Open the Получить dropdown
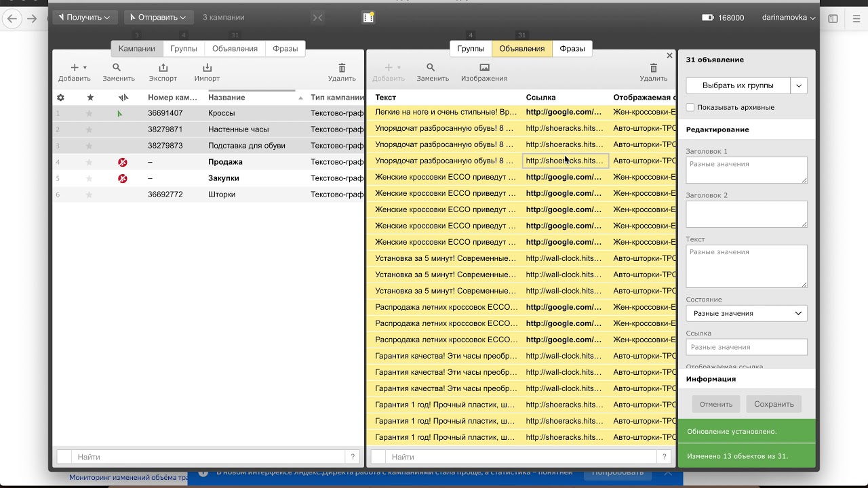This screenshot has height=488, width=868. click(84, 18)
